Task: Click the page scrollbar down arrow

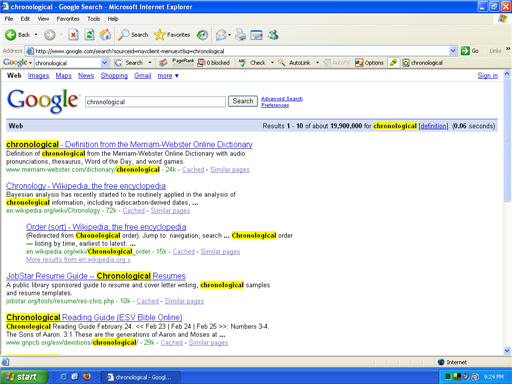Action: (x=507, y=351)
